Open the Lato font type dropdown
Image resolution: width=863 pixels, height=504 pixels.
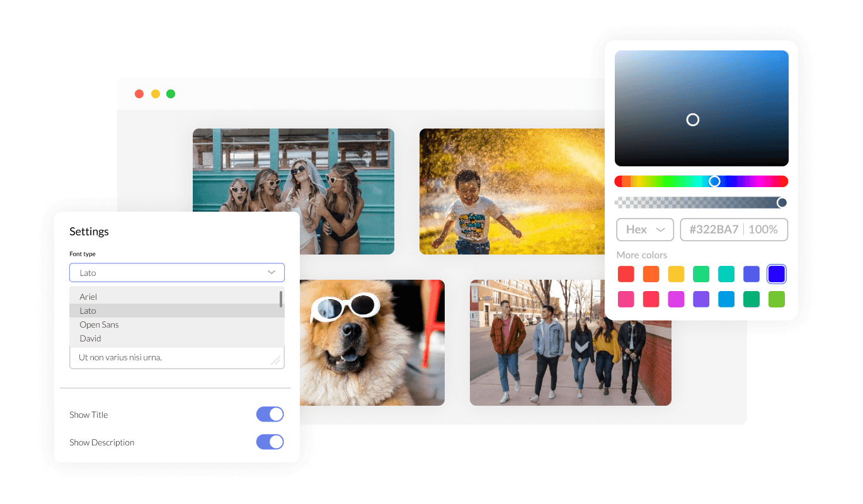pyautogui.click(x=176, y=273)
